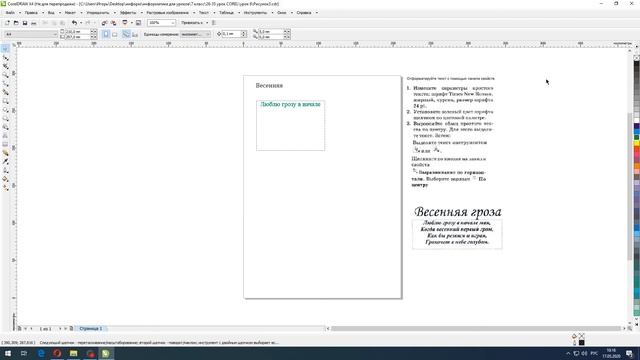
Task: Toggle apply layout to current page only
Action: [x=135, y=34]
